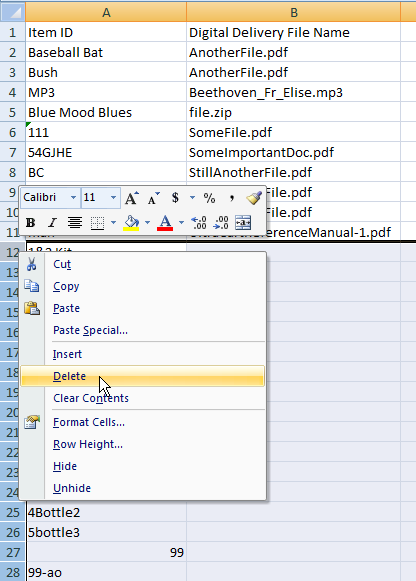Shrink font size with small A icon
416x581 pixels.
(x=153, y=198)
